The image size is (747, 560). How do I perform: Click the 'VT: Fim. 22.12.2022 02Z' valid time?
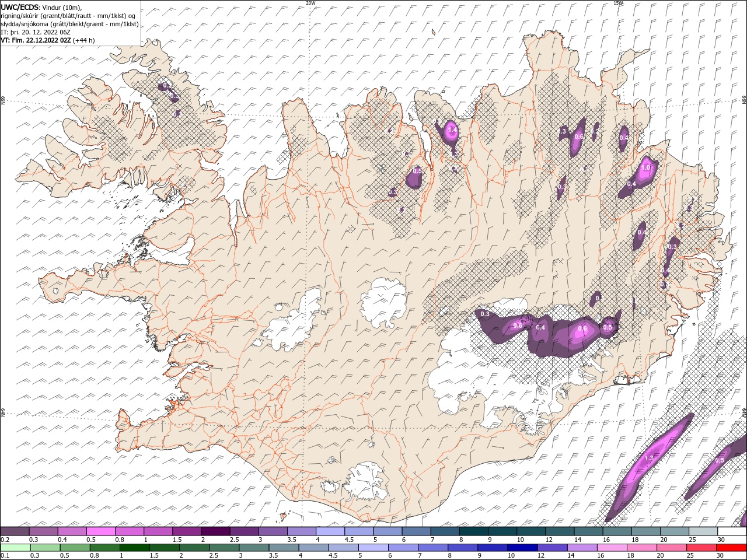(x=36, y=40)
